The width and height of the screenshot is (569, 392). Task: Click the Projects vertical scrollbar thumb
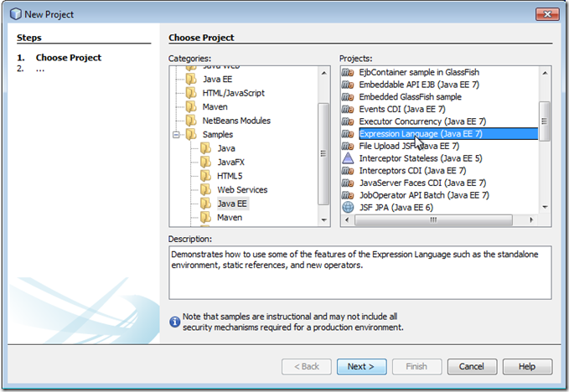[x=545, y=121]
